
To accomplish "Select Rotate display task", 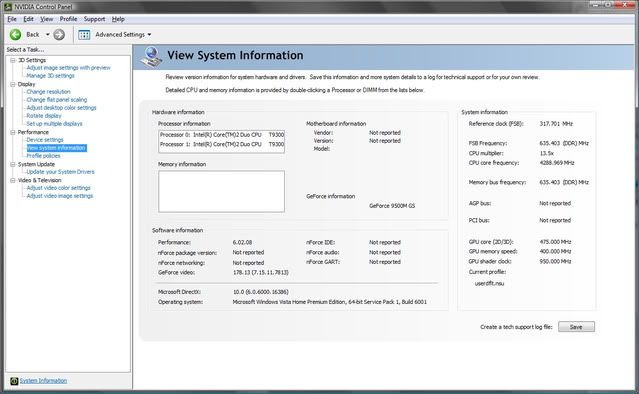I will [x=44, y=116].
